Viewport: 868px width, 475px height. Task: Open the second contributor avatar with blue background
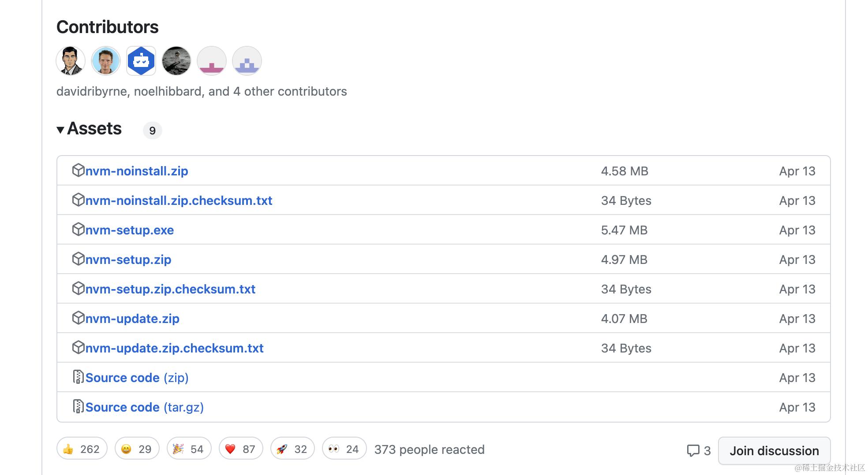pos(106,61)
